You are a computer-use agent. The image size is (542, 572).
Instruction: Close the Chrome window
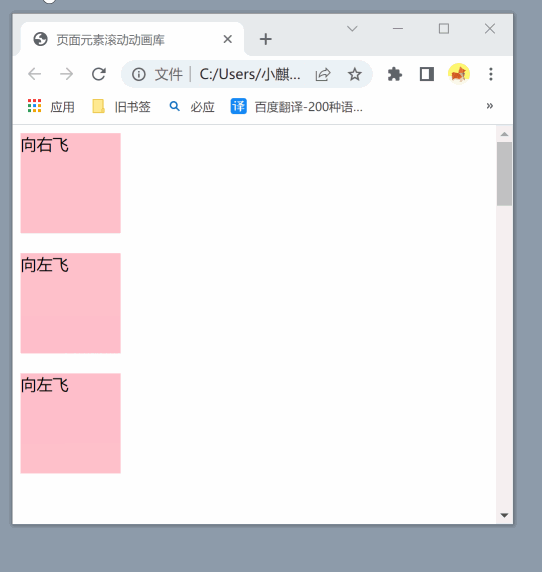(490, 28)
